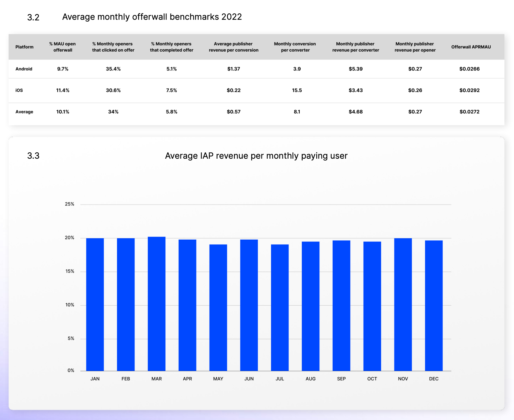Click the DEC bar in chart

click(x=434, y=306)
